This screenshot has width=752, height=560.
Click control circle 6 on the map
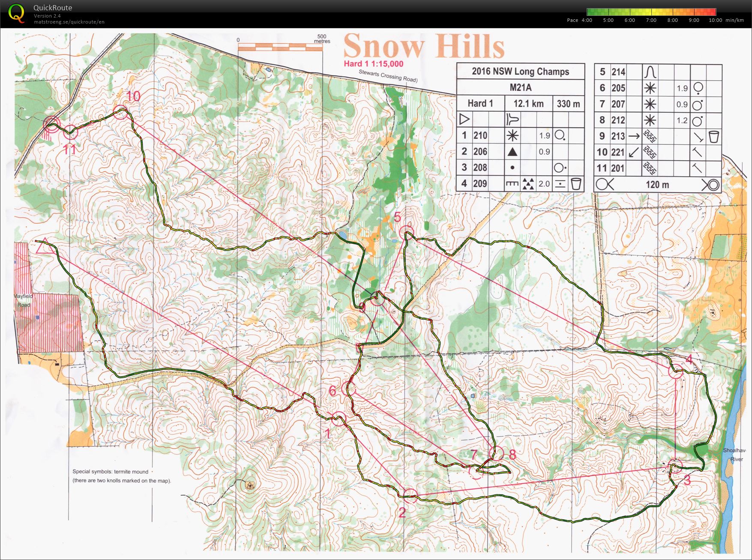pyautogui.click(x=350, y=389)
